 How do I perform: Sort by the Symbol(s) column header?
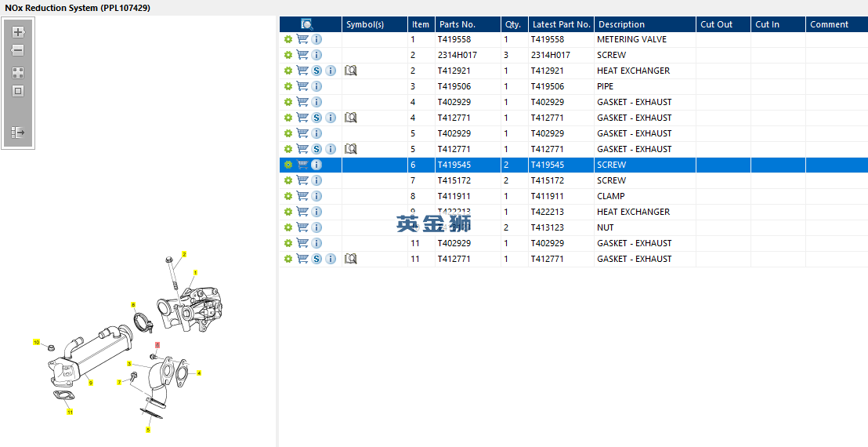coord(374,24)
